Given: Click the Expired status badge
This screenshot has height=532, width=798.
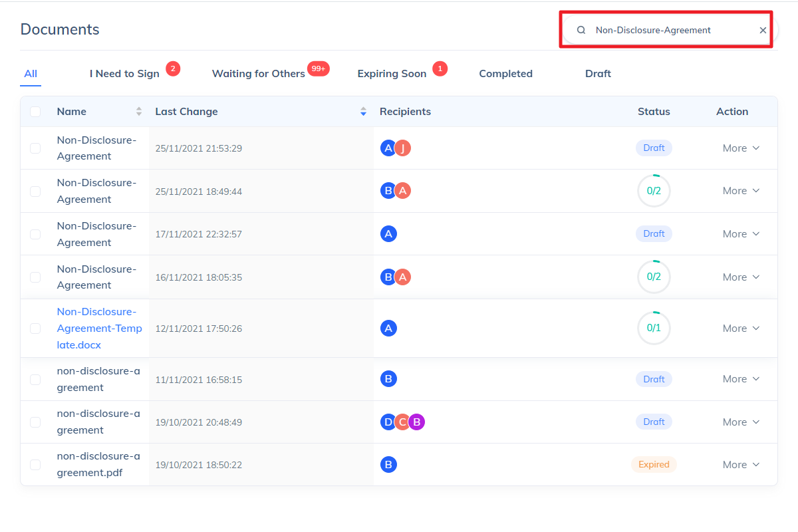Looking at the screenshot, I should click(x=654, y=465).
